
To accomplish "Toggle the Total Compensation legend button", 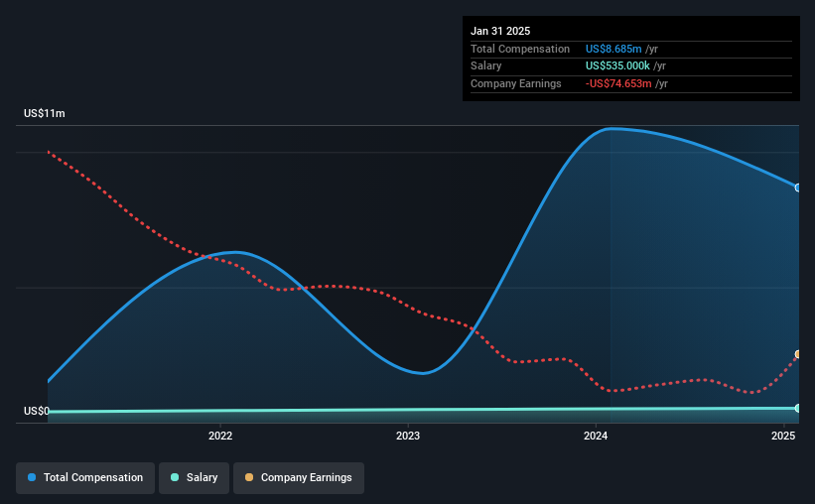I will pyautogui.click(x=85, y=477).
